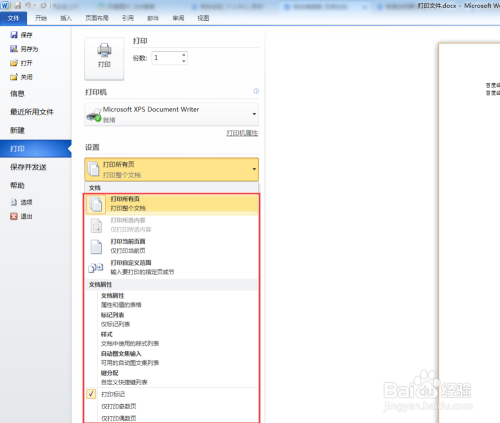
Task: Toggle the 打印标记 checkmark
Action: (x=91, y=394)
